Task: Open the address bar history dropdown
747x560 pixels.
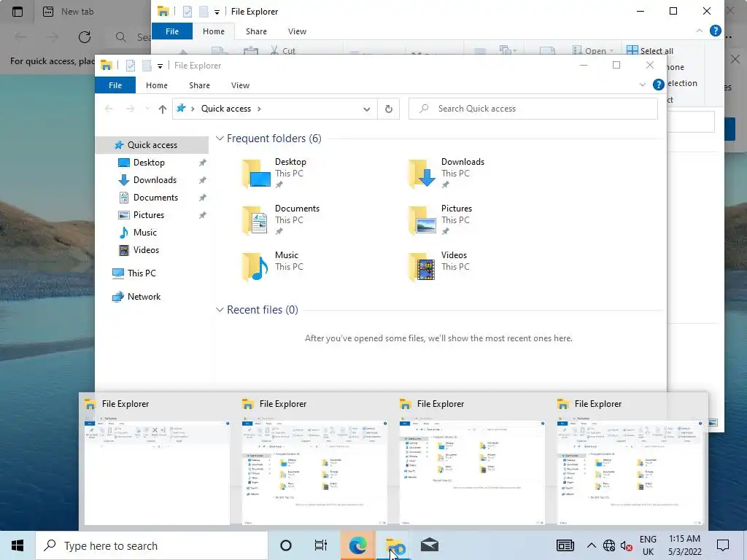Action: coord(366,109)
